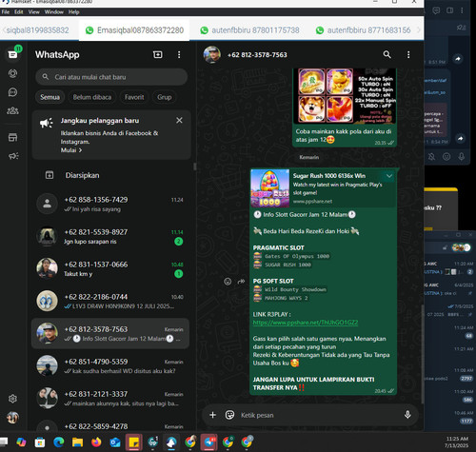This screenshot has height=452, width=476.
Task: Open chat with +62 858-1356-7429
Action: 111,204
